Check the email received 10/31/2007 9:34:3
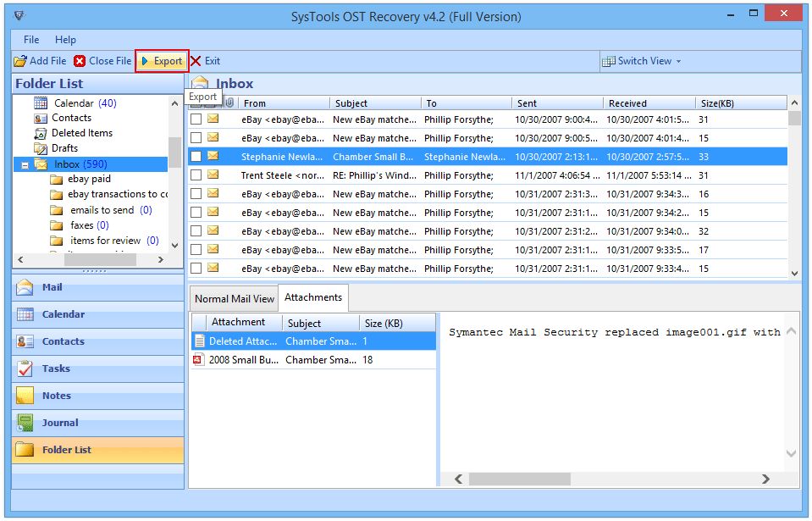Viewport: 812px width, 521px height. pyautogui.click(x=196, y=194)
